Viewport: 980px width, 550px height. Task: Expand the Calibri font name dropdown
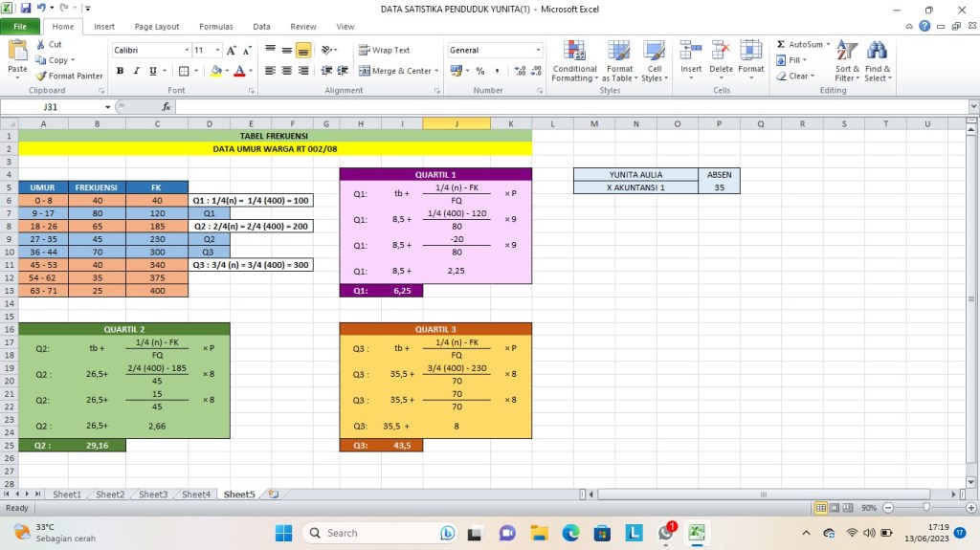point(187,50)
